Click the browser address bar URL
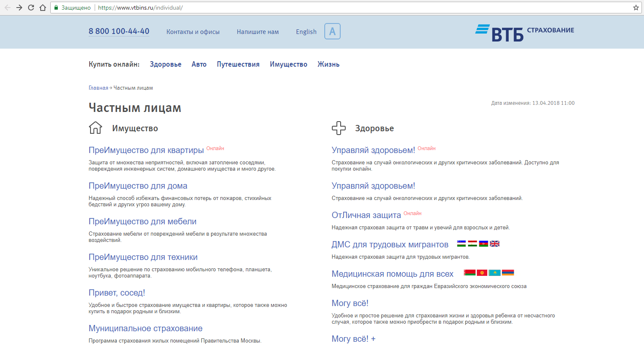 tap(140, 8)
